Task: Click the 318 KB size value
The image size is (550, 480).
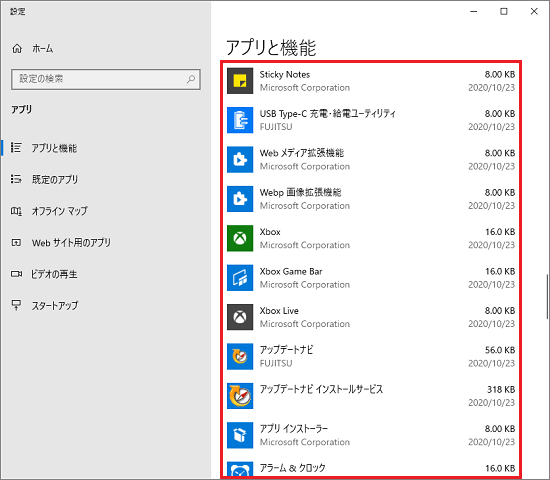Action: [501, 389]
